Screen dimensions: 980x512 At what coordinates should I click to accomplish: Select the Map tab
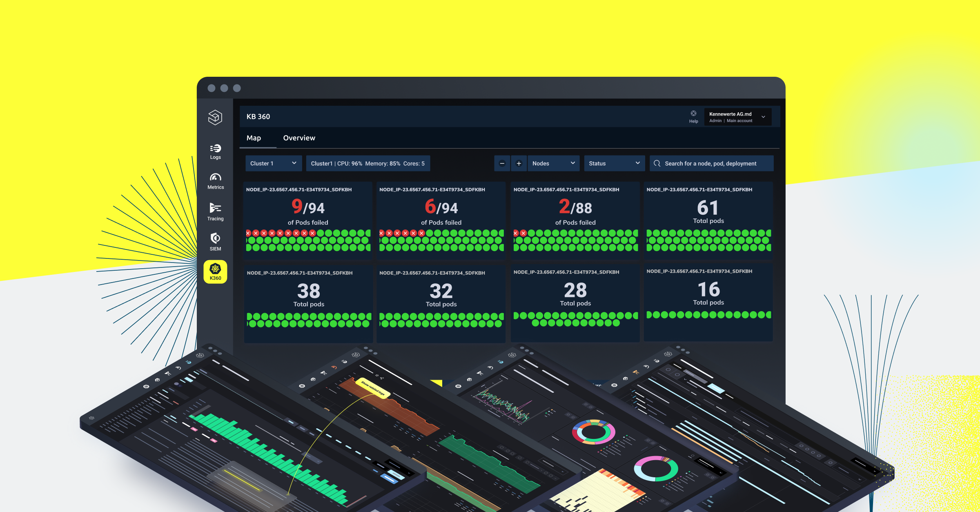[255, 138]
